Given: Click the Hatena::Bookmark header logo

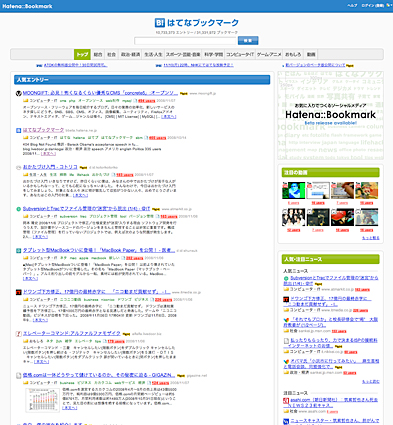Looking at the screenshot, I should [27, 6].
